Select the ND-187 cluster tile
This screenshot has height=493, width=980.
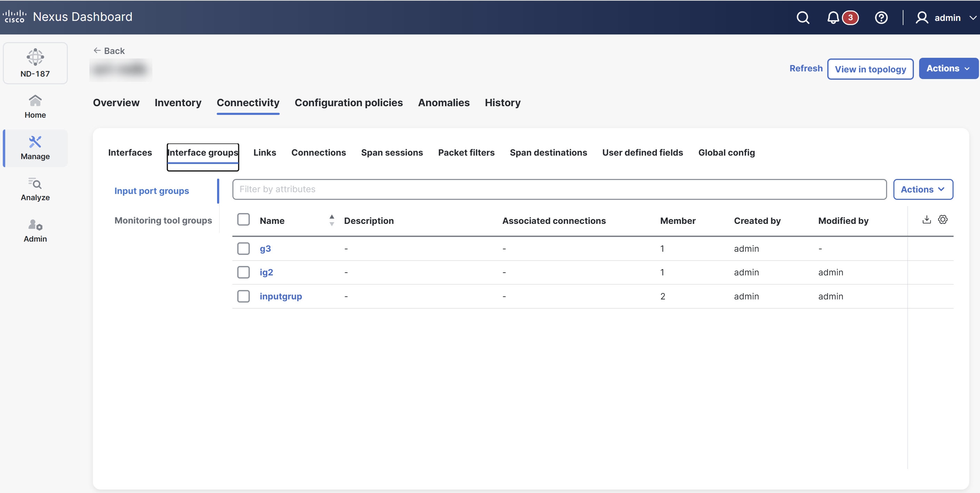[x=35, y=63]
